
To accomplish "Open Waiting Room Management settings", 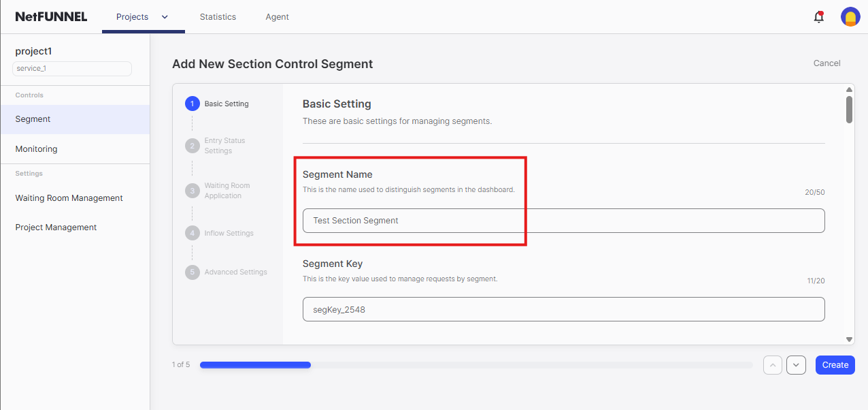I will [x=69, y=198].
